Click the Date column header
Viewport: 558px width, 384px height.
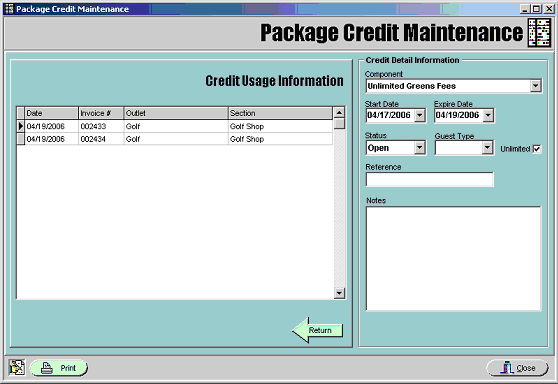(x=51, y=113)
